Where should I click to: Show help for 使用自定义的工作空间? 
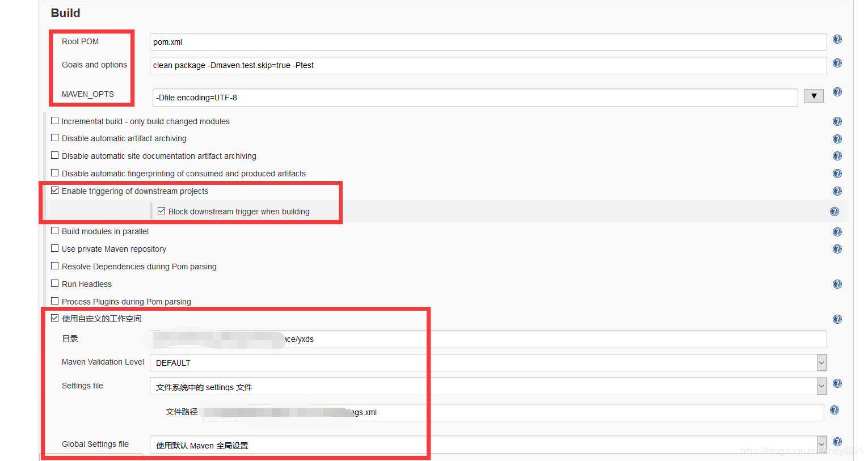(x=837, y=319)
